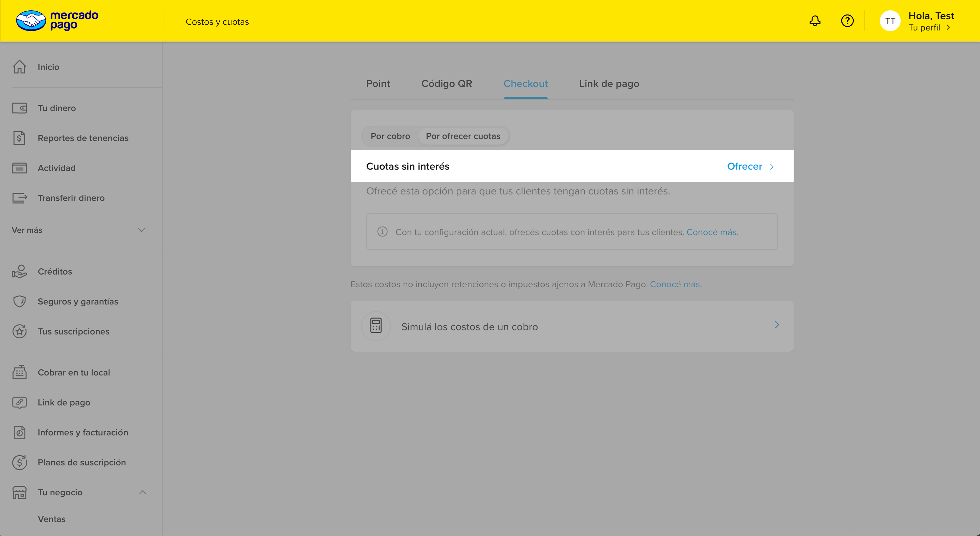Screen dimensions: 980x536
Task: Click the Créditos hand-coin icon
Action: click(x=19, y=271)
